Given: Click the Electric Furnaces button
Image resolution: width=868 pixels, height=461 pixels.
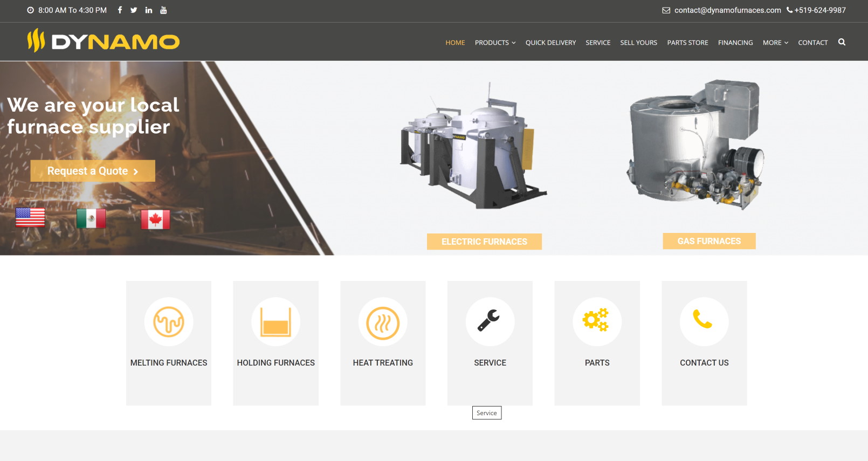Looking at the screenshot, I should pos(484,242).
